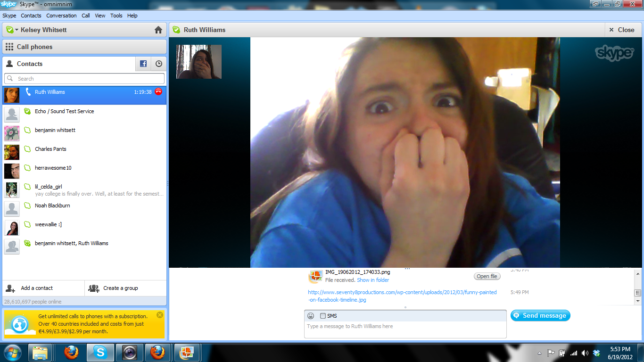Open the recent history clock icon
The width and height of the screenshot is (644, 362).
pos(159,64)
